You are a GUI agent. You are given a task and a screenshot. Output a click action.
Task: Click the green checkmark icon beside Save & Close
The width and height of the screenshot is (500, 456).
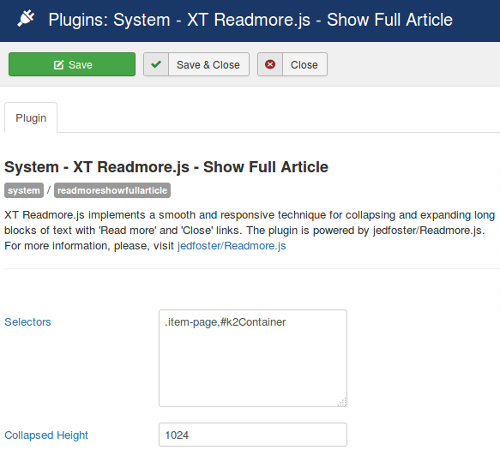(156, 64)
